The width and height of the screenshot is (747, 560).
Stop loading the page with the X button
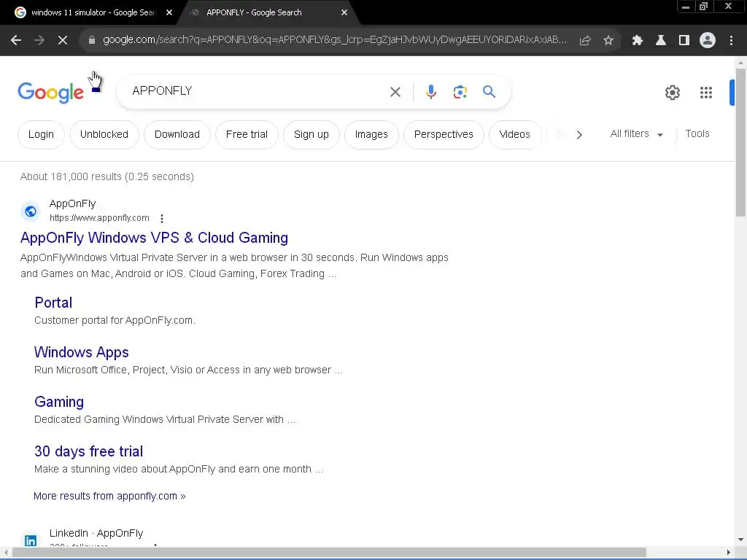[x=63, y=41]
